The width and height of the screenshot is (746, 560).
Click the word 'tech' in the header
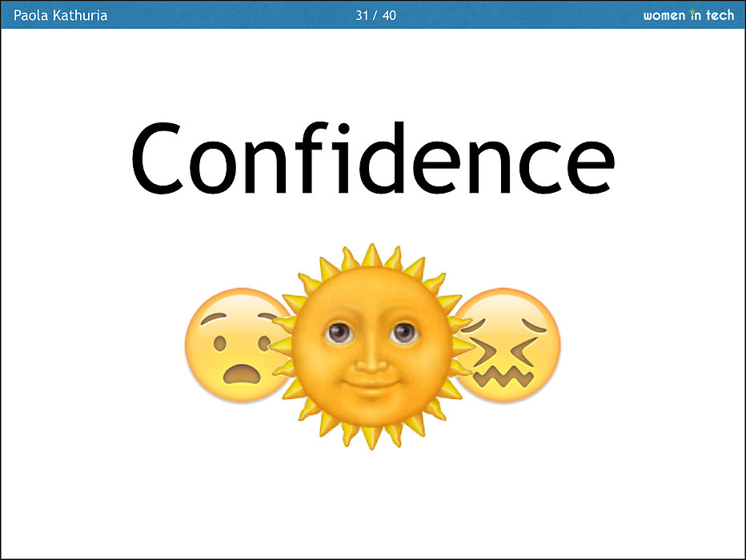(x=720, y=15)
